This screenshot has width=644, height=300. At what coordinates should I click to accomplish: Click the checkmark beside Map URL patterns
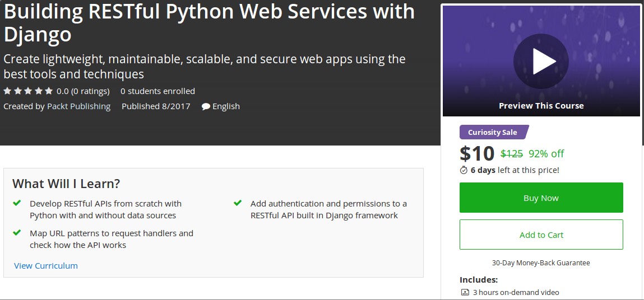click(x=17, y=233)
